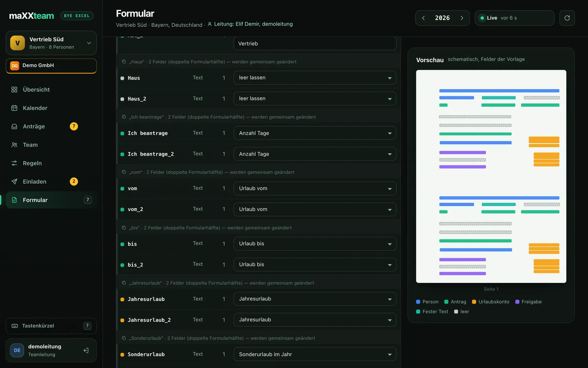Open the Übersicht menu item
Viewport: 588px width, 368px height.
pyautogui.click(x=51, y=89)
